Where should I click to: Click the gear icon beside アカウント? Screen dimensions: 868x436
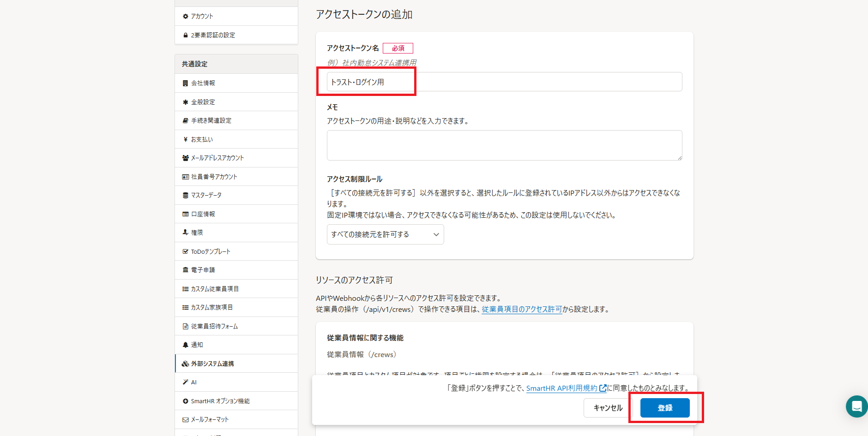pos(186,16)
